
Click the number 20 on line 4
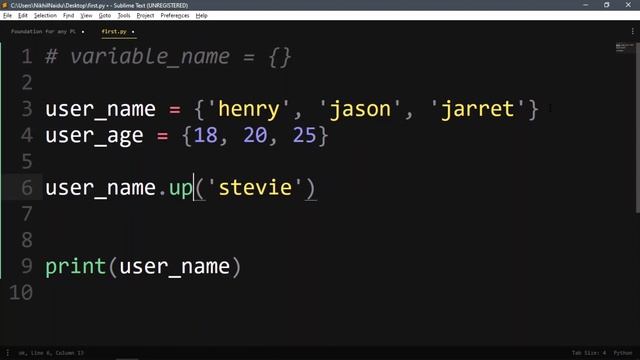(x=255, y=135)
